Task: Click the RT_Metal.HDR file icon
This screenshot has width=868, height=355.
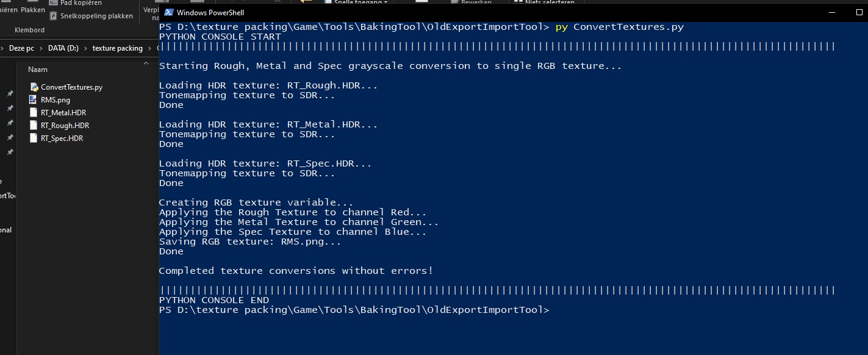Action: pyautogui.click(x=34, y=113)
